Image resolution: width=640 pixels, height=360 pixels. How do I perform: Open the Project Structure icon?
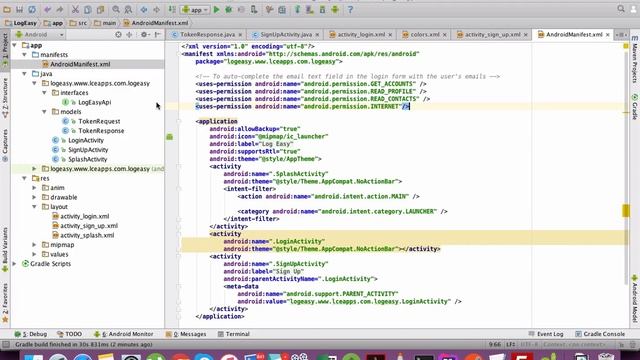(282, 9)
